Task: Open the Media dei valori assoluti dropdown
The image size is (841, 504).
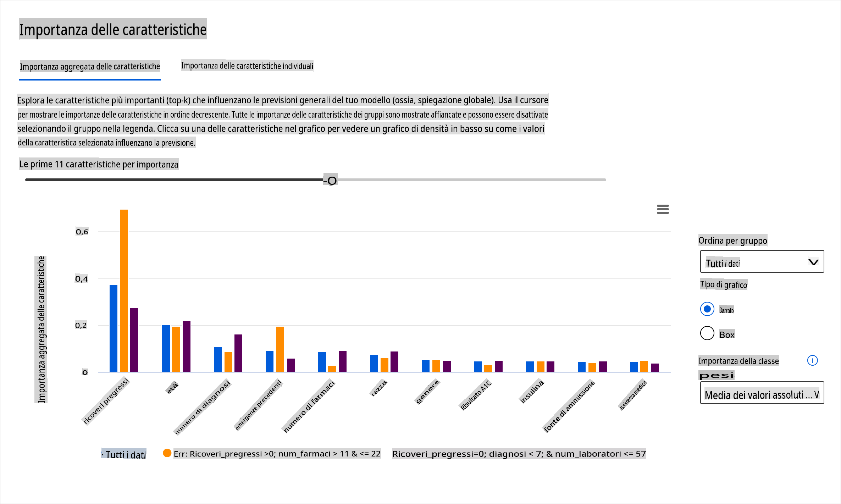Action: click(762, 393)
